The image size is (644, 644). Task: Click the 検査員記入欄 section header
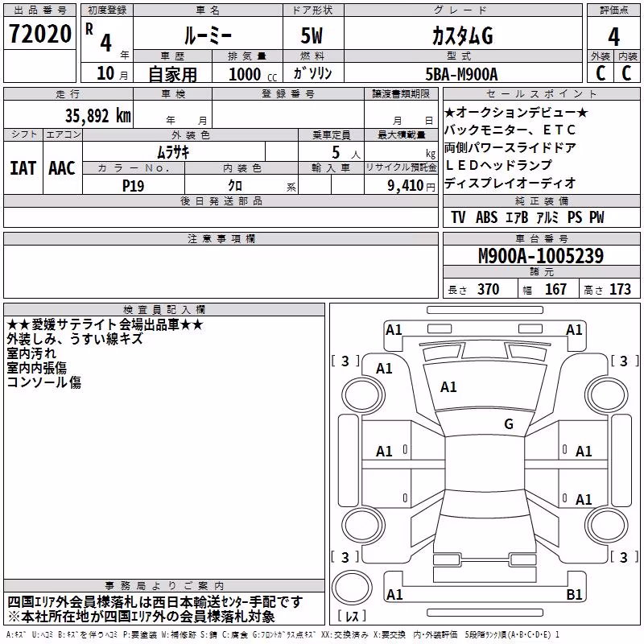click(164, 310)
